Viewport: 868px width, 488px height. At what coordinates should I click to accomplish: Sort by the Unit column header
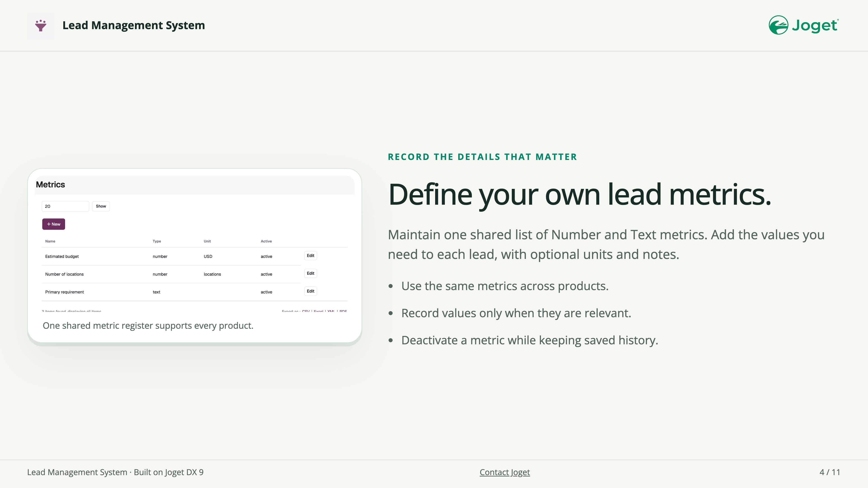coord(207,241)
